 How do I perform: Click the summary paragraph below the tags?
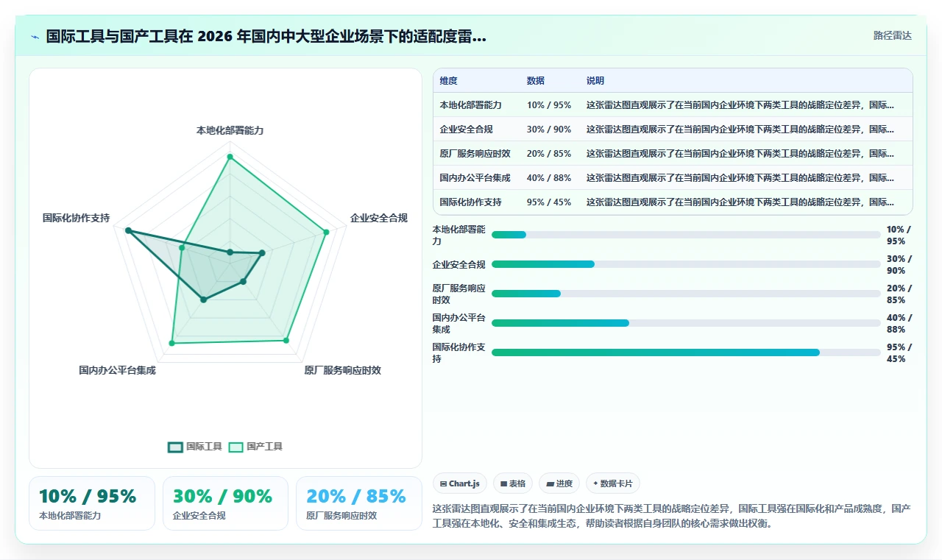[672, 517]
